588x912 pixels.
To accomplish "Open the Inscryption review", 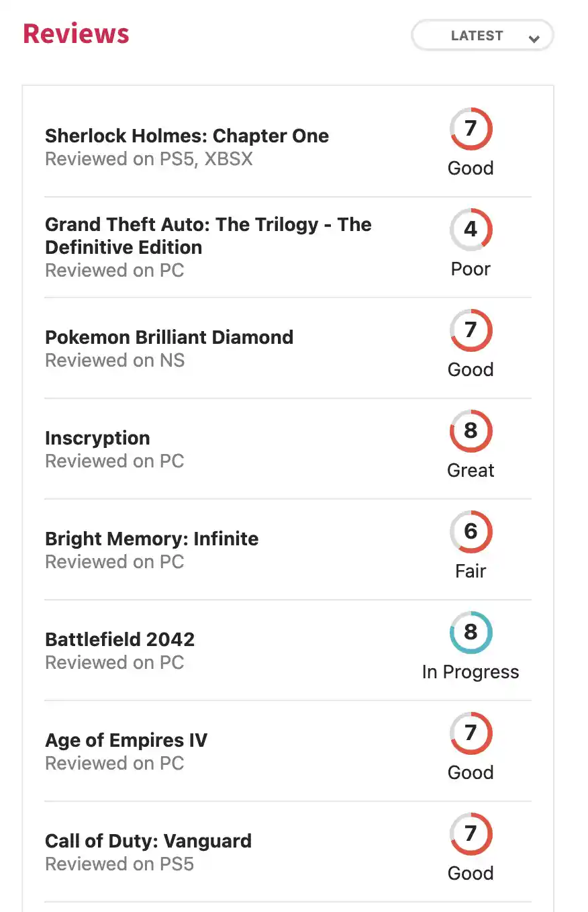I will [97, 438].
